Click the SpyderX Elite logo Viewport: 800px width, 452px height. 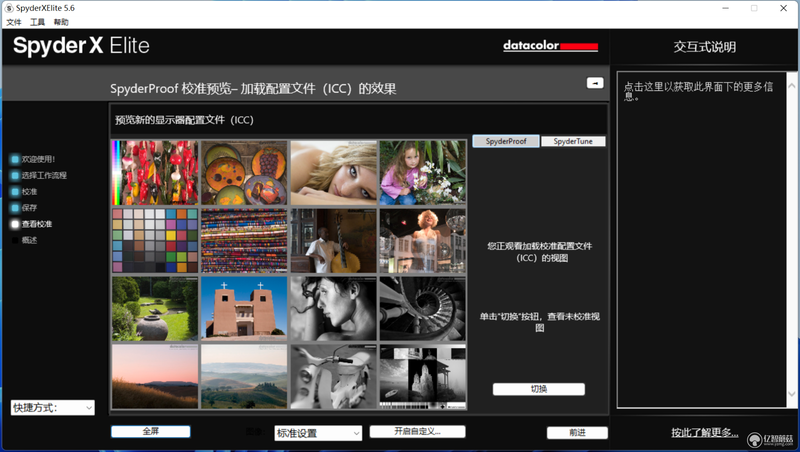(81, 45)
